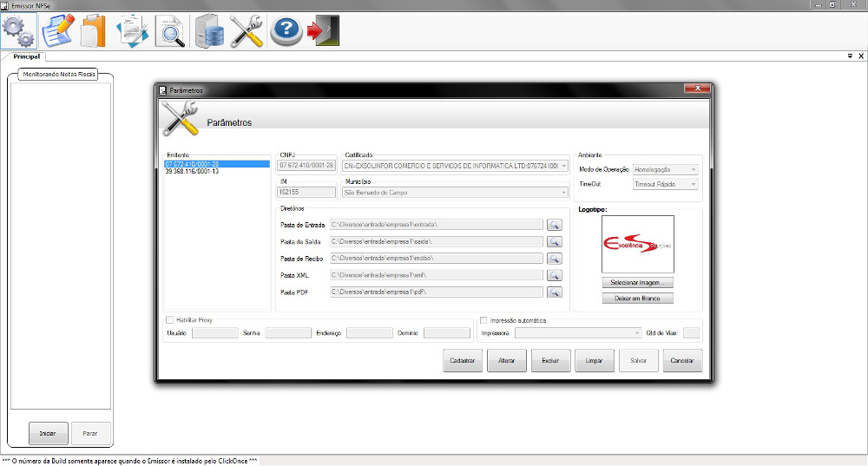The width and height of the screenshot is (868, 466).
Task: Click the exit door icon
Action: pyautogui.click(x=323, y=30)
